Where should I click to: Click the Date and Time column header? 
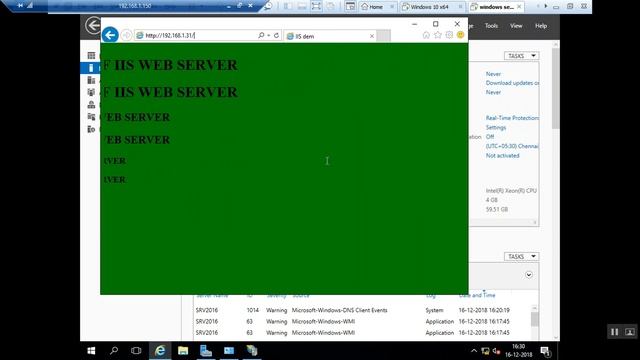pos(477,295)
